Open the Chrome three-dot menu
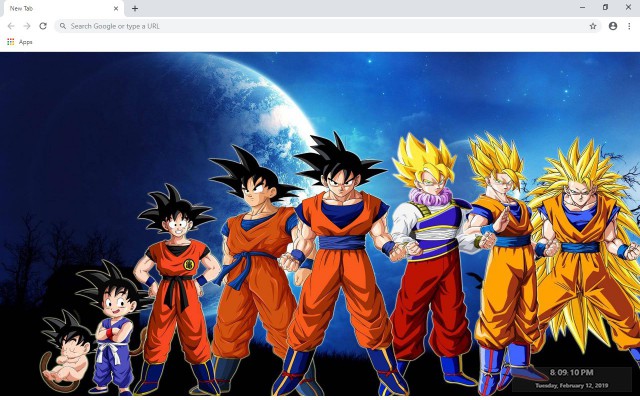This screenshot has width=640, height=400. [x=629, y=26]
